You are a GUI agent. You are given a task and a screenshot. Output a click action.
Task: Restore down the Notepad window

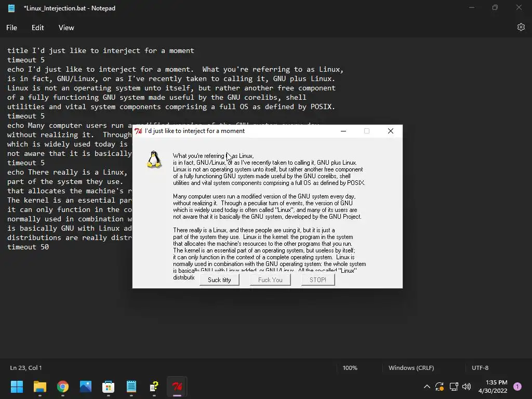pyautogui.click(x=495, y=7)
